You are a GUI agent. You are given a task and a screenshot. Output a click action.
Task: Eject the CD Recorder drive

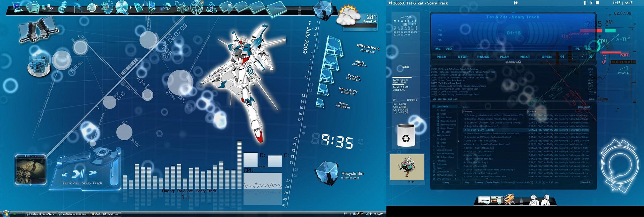point(455,171)
